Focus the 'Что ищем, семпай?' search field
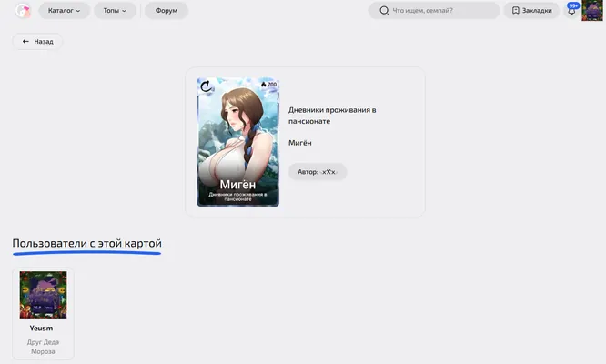 (x=434, y=10)
